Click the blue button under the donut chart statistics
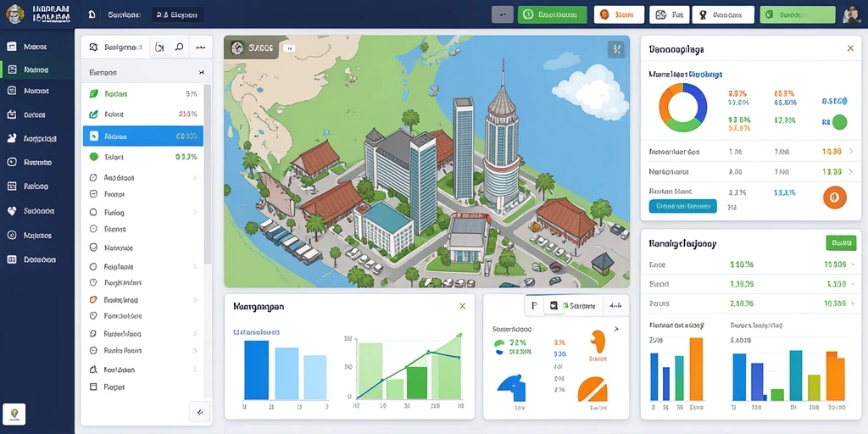 click(682, 206)
